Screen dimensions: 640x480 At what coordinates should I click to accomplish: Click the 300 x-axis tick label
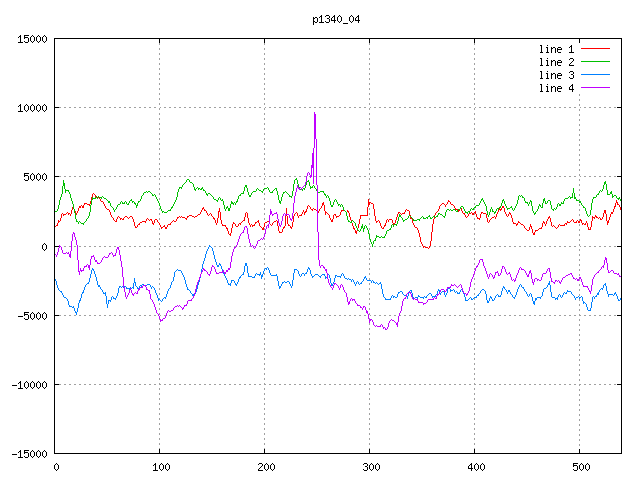(370, 467)
